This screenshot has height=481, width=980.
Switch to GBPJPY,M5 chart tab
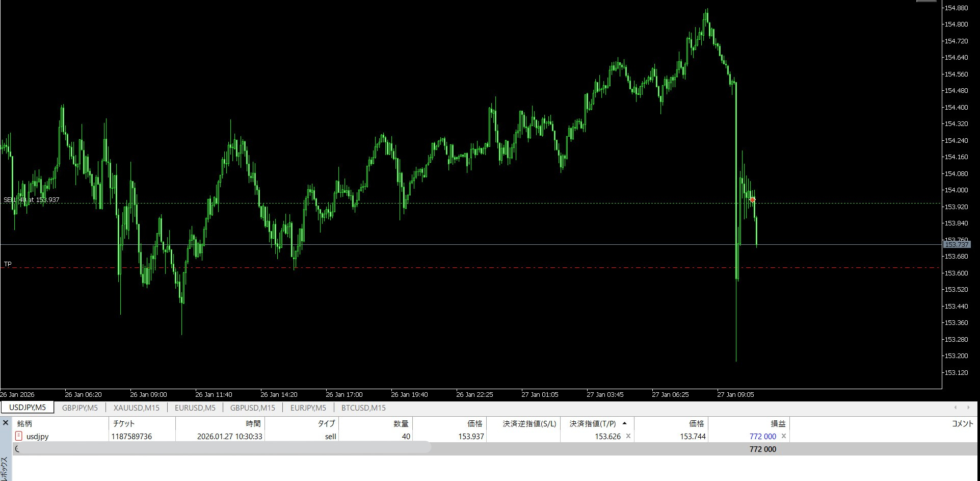click(80, 408)
